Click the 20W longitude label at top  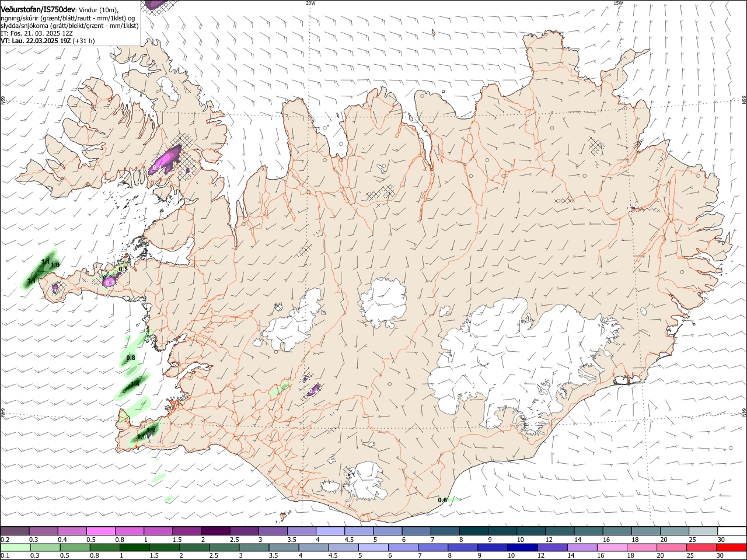(310, 3)
